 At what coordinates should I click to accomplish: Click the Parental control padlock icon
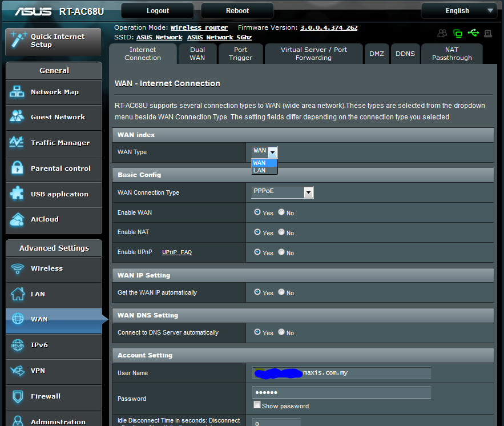17,168
